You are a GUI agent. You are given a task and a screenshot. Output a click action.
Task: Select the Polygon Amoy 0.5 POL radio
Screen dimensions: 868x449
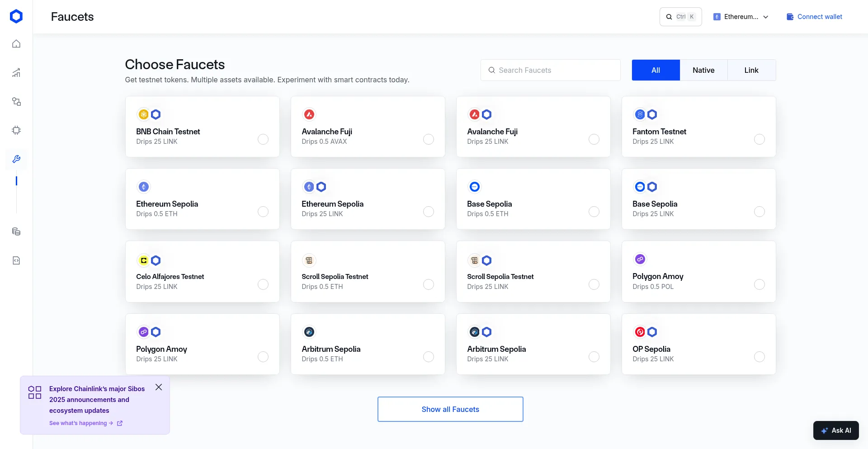tap(759, 284)
